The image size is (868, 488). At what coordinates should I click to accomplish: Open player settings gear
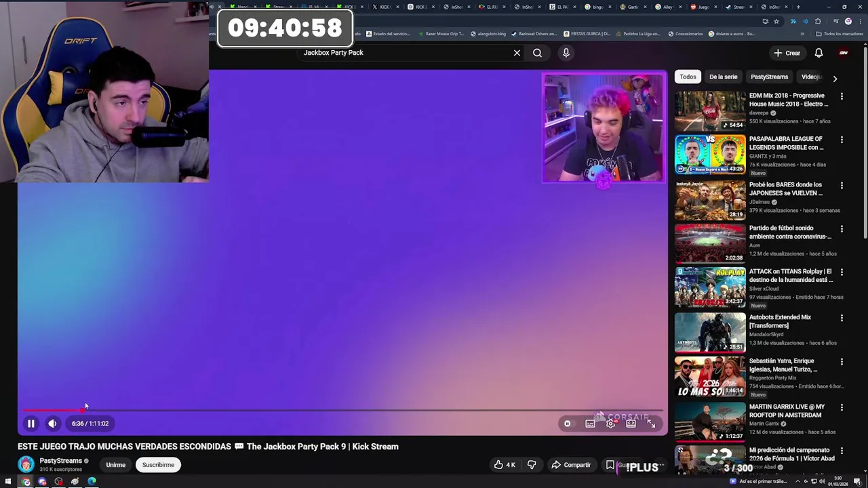coord(611,424)
